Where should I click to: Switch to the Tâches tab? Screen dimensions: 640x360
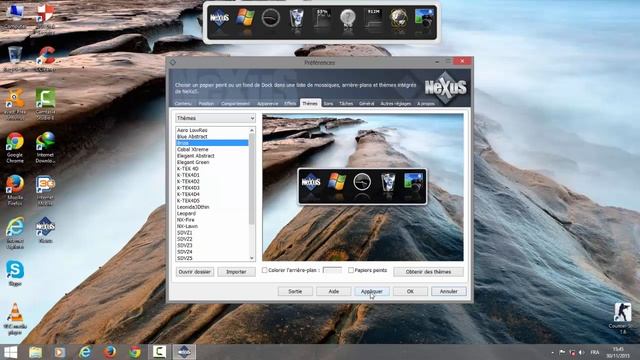(x=346, y=104)
